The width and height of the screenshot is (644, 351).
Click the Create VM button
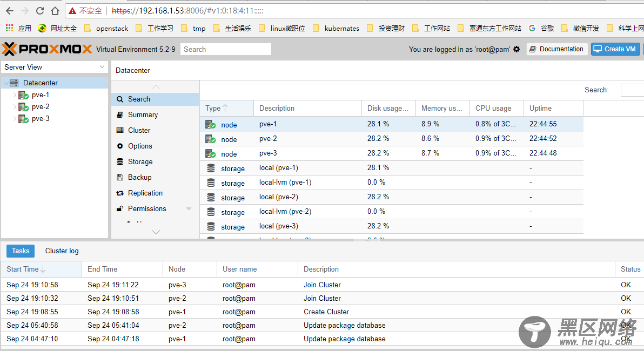(x=615, y=49)
